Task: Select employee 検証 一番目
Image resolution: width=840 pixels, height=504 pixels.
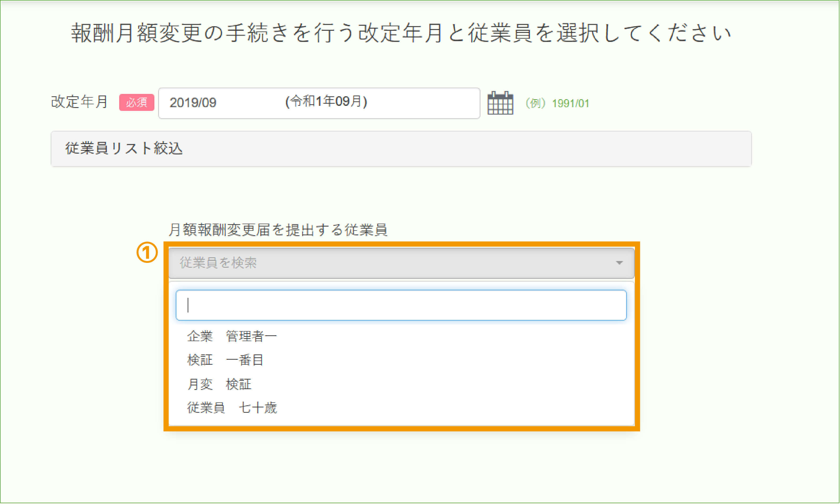Action: click(x=401, y=360)
